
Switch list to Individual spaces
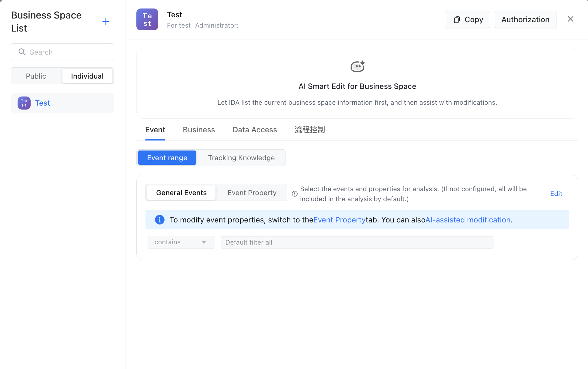click(x=87, y=76)
